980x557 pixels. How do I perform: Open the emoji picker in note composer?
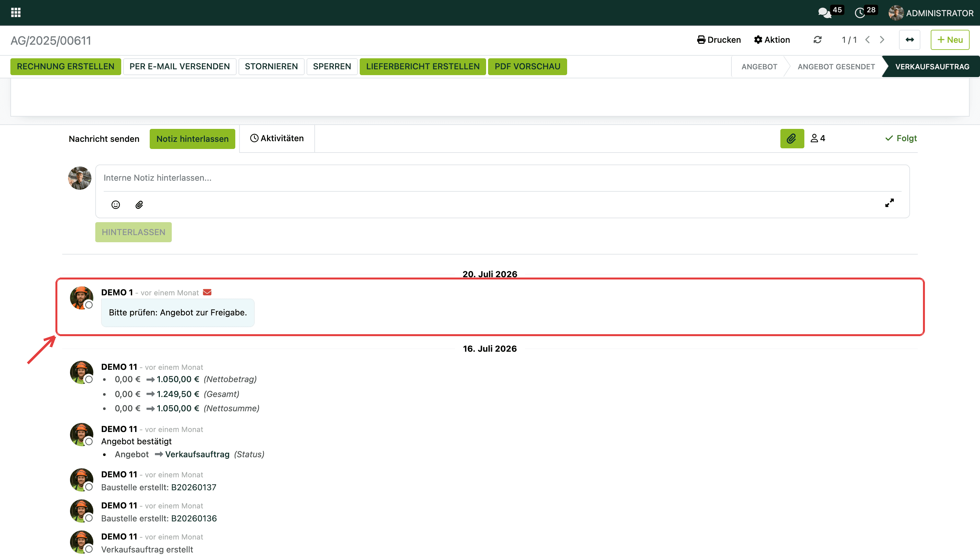[x=115, y=205]
